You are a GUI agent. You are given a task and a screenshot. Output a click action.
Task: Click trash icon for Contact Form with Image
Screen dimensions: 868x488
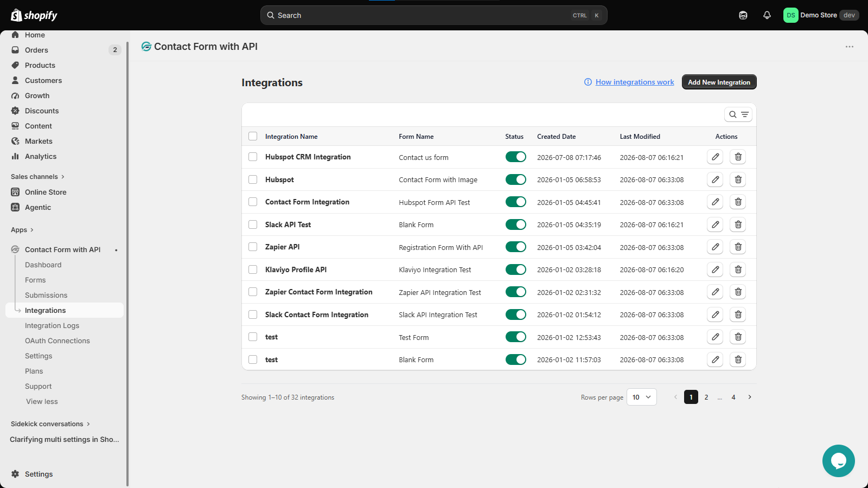coord(738,179)
